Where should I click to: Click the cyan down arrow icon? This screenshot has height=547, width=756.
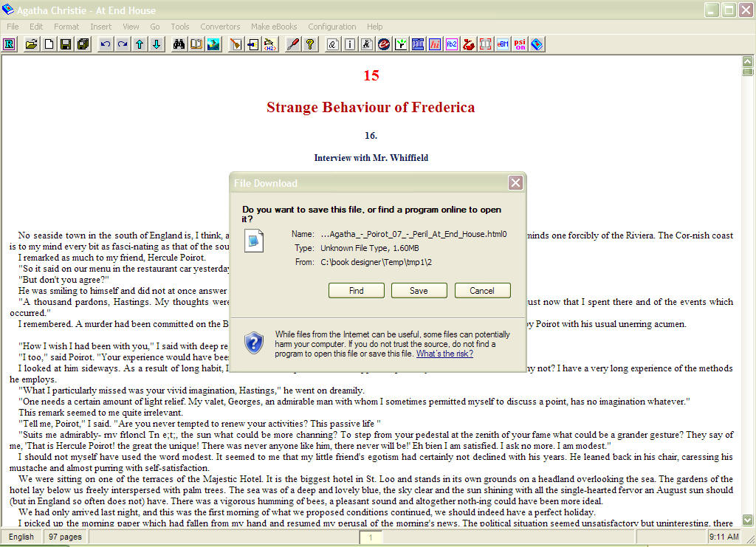[x=157, y=45]
